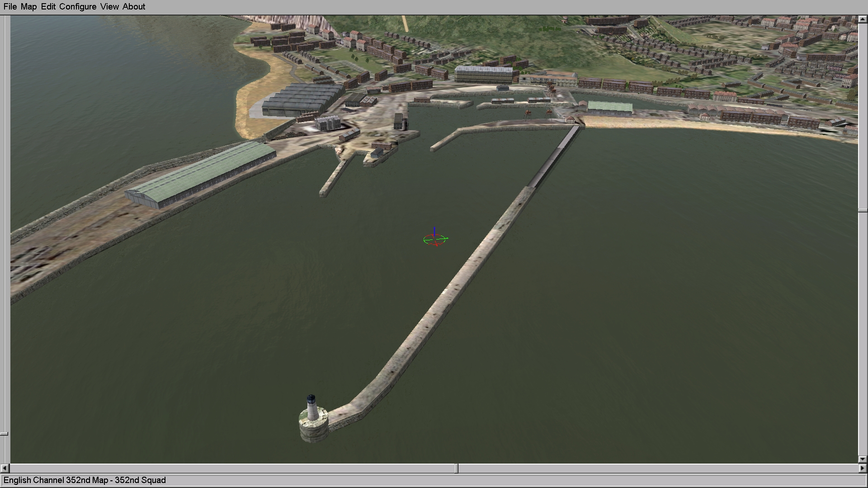Viewport: 868px width, 488px height.
Task: Open the Configure menu
Action: (78, 7)
